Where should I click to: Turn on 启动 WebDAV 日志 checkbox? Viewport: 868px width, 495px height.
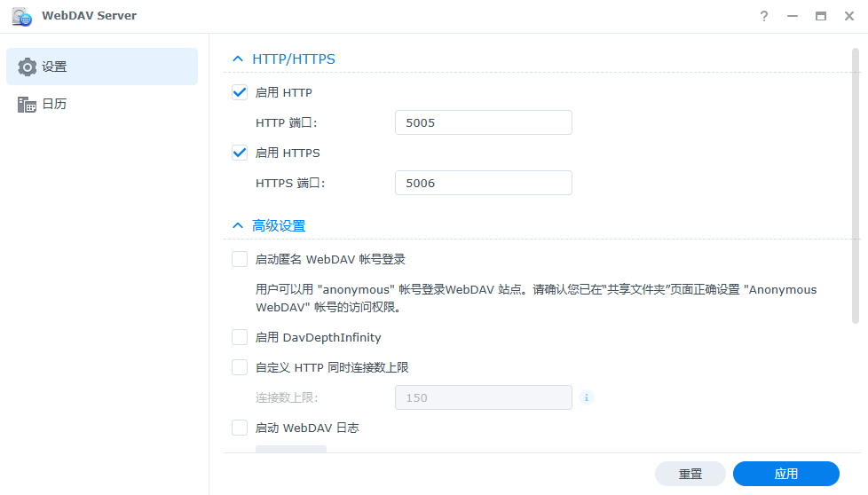click(x=240, y=428)
